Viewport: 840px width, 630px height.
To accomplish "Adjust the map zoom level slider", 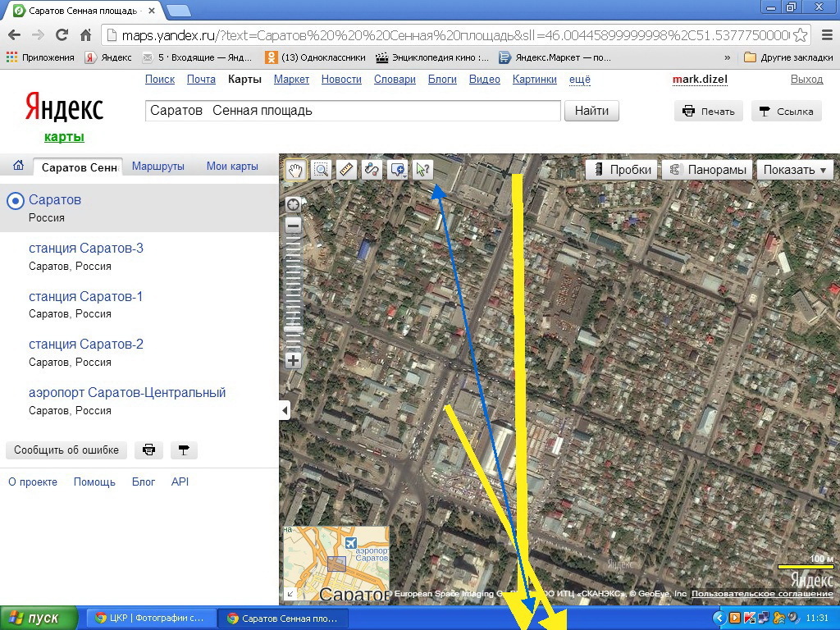I will 293,328.
